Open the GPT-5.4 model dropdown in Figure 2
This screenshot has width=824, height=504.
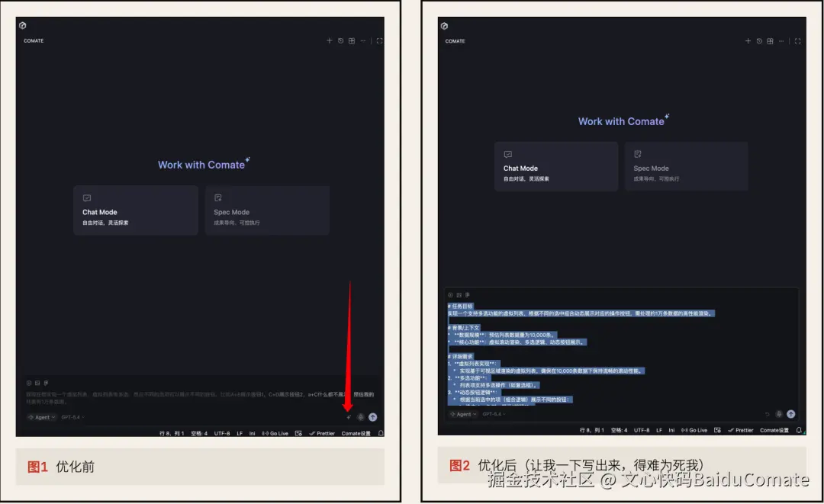pyautogui.click(x=494, y=414)
